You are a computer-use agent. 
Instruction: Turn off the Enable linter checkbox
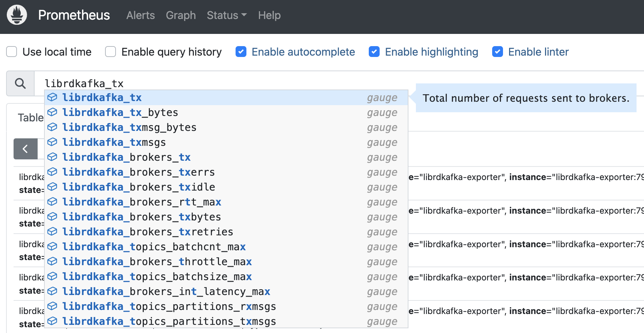click(498, 52)
